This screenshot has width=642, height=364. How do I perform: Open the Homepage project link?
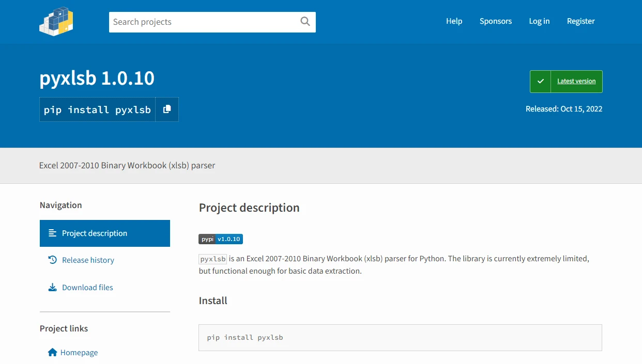[x=79, y=353]
